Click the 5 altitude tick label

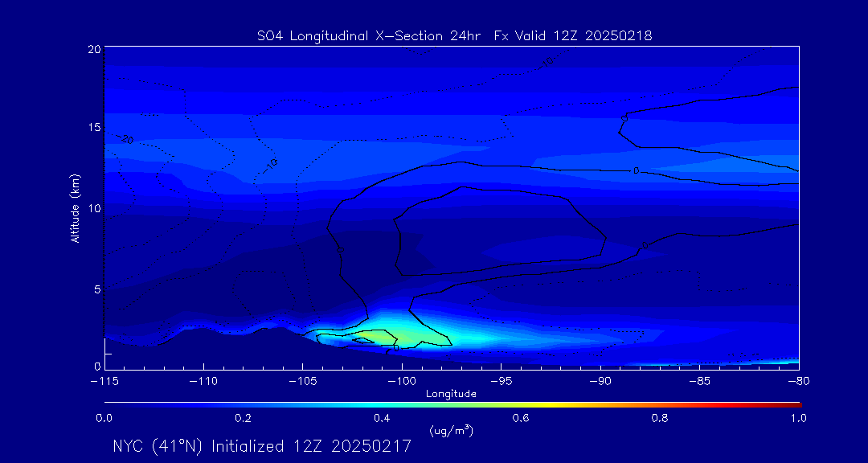click(x=97, y=289)
